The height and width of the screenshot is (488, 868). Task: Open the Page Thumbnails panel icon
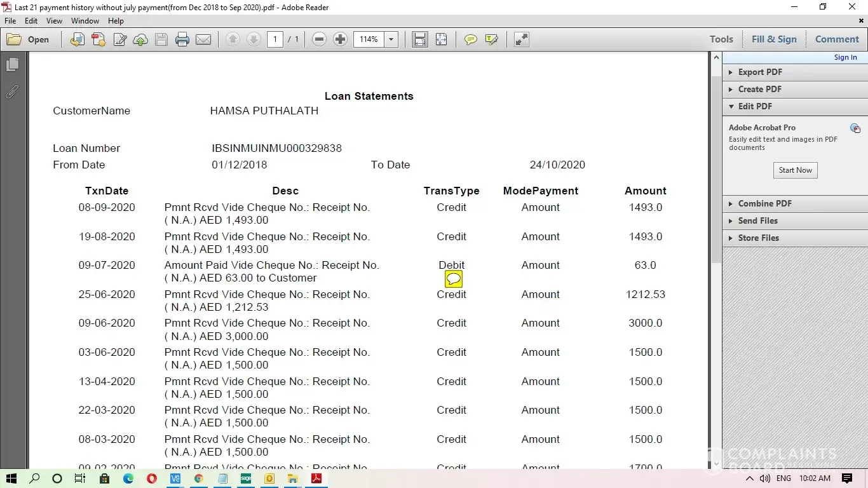(x=12, y=65)
